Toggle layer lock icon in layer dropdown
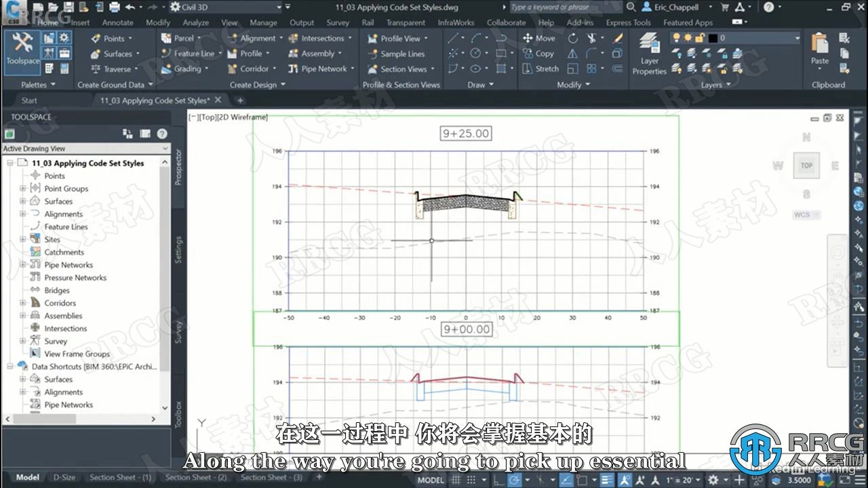The image size is (868, 488). (x=699, y=38)
